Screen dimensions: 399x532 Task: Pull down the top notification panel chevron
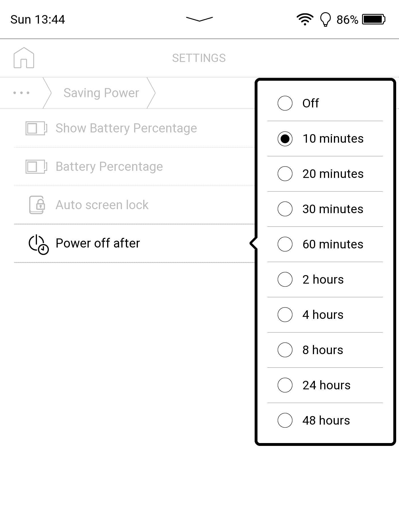pyautogui.click(x=199, y=19)
